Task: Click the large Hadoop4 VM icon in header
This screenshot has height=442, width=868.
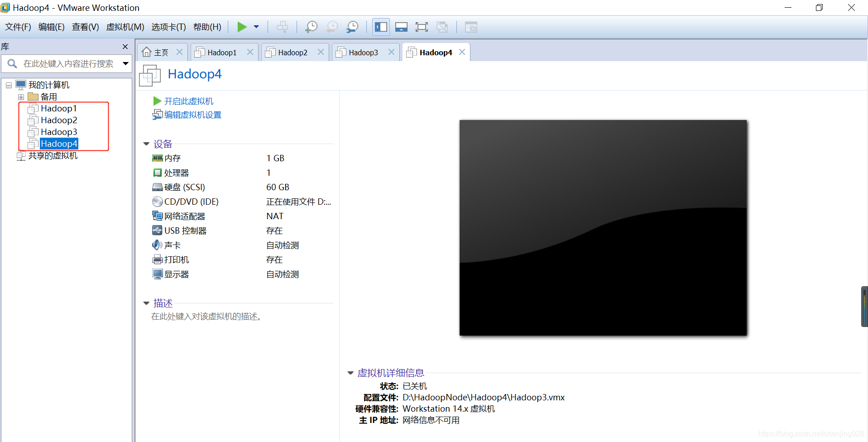Action: (150, 75)
